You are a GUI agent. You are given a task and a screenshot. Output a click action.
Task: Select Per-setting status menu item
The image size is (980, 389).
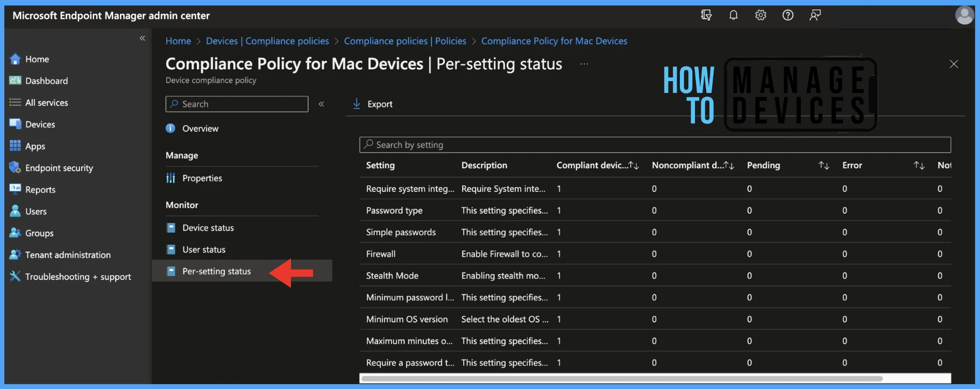click(x=242, y=271)
